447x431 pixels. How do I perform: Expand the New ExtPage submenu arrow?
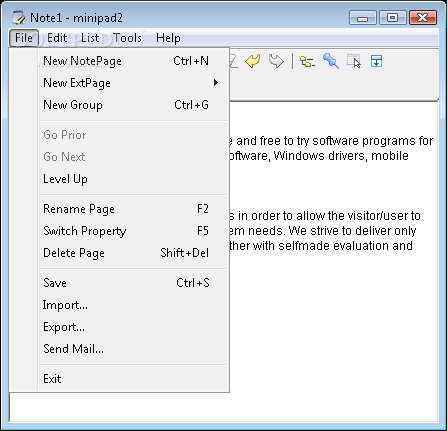(x=216, y=83)
